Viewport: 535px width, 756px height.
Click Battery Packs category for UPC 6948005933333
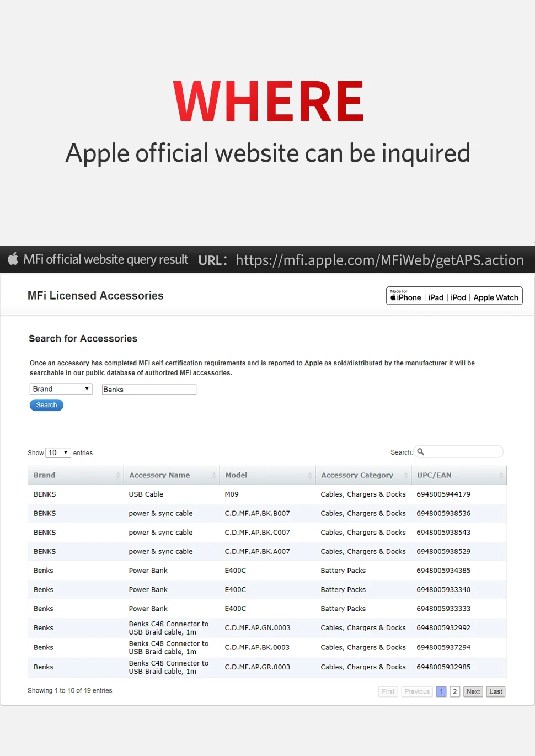tap(343, 609)
